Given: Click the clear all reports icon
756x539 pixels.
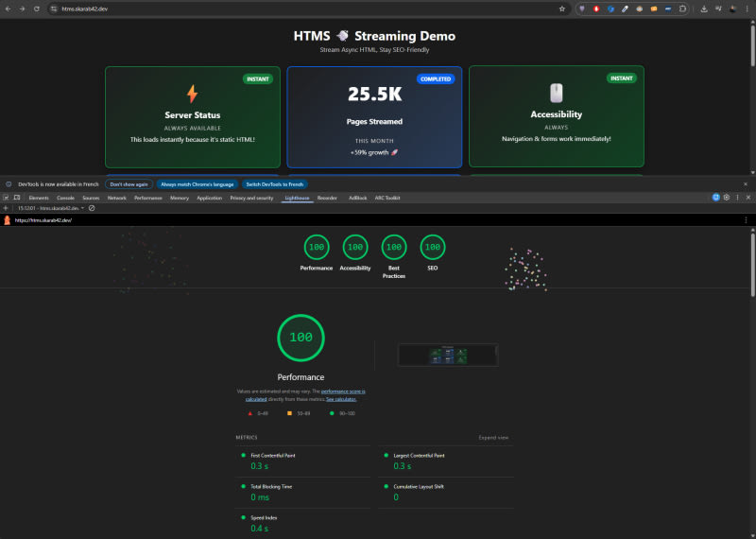Looking at the screenshot, I should 92,208.
